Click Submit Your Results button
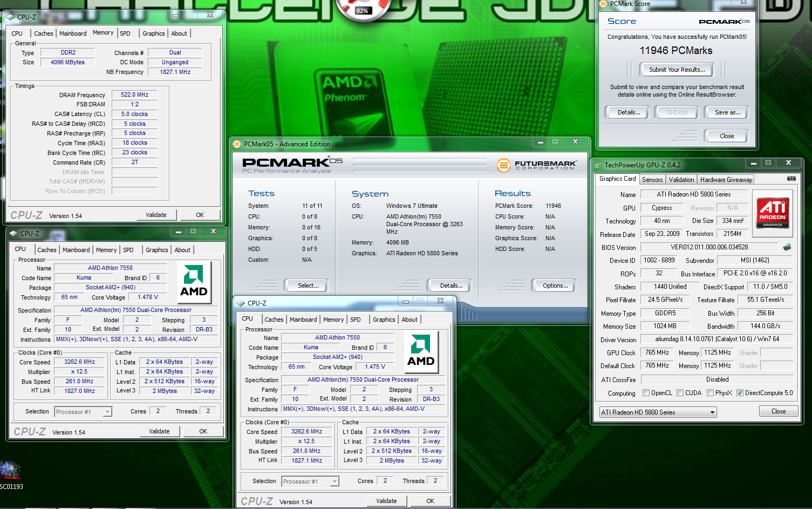The image size is (812, 509). pos(677,70)
